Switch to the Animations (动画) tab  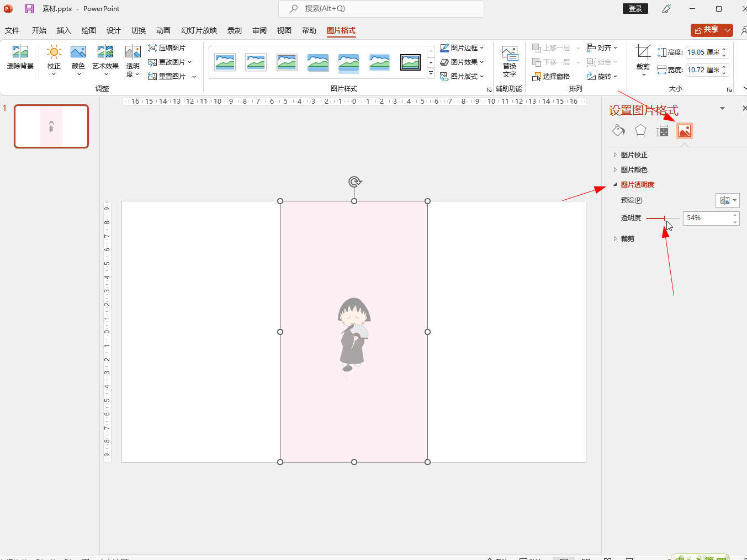pos(163,30)
